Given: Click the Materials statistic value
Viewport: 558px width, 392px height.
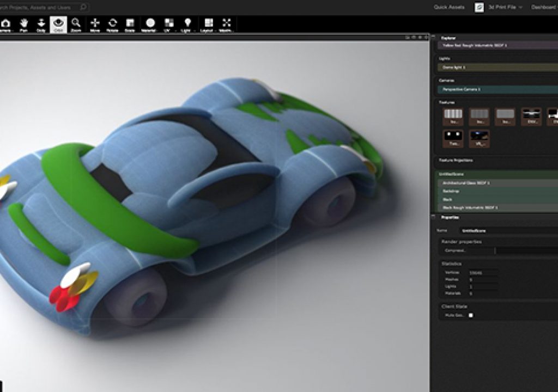Looking at the screenshot, I should (483, 294).
